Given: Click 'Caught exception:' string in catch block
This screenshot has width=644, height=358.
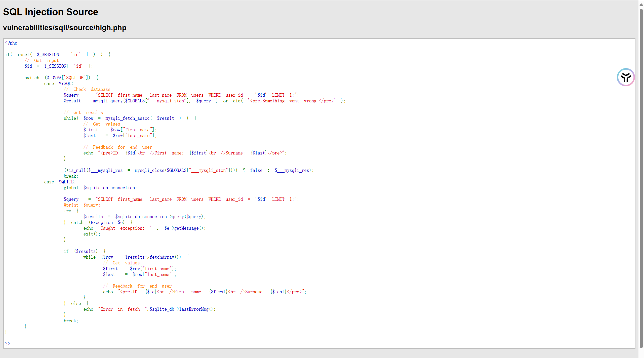Looking at the screenshot, I should pos(122,228).
